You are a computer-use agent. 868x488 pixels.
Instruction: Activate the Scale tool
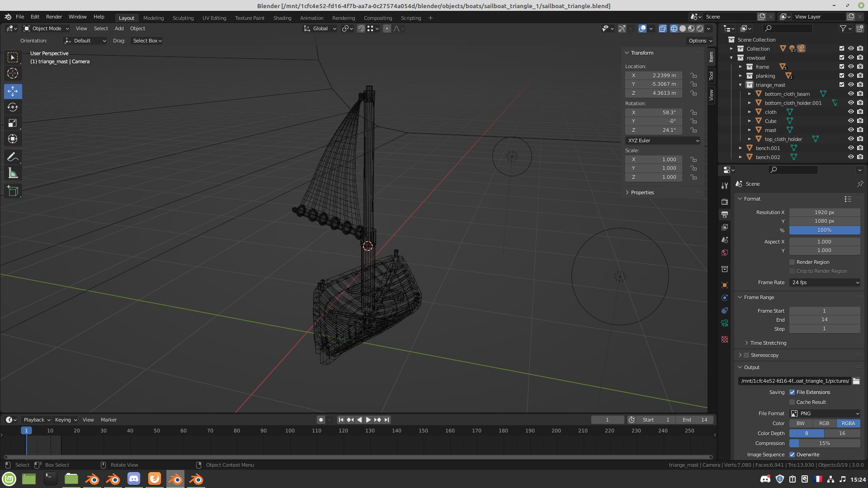click(13, 123)
